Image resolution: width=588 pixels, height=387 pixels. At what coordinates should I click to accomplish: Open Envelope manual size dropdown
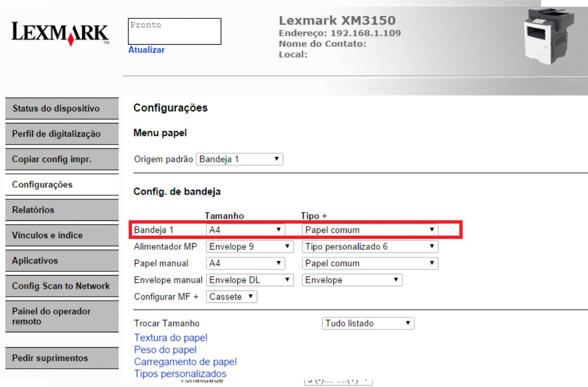[250, 280]
